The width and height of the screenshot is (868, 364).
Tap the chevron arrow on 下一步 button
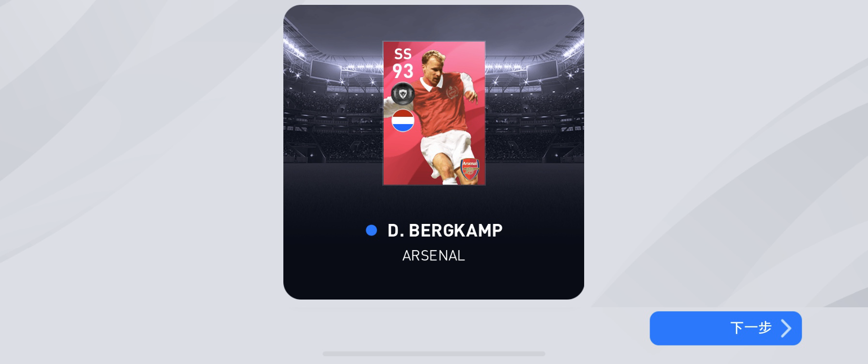coord(786,328)
